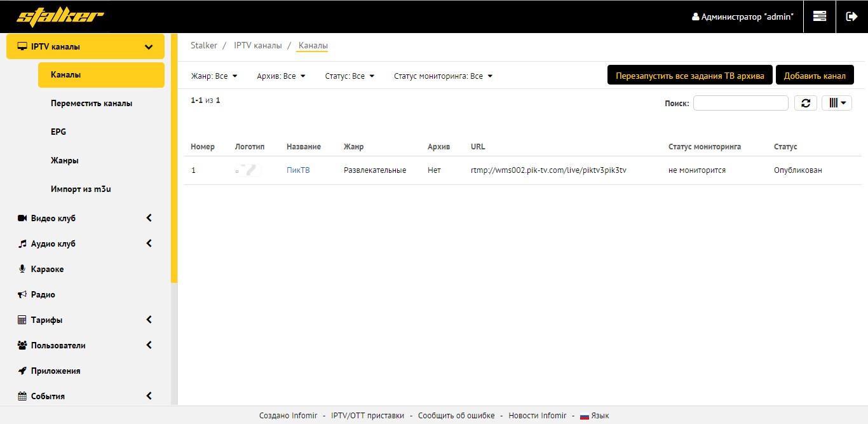The image size is (868, 424).
Task: Sort by Статус мониторинга column header
Action: click(705, 147)
